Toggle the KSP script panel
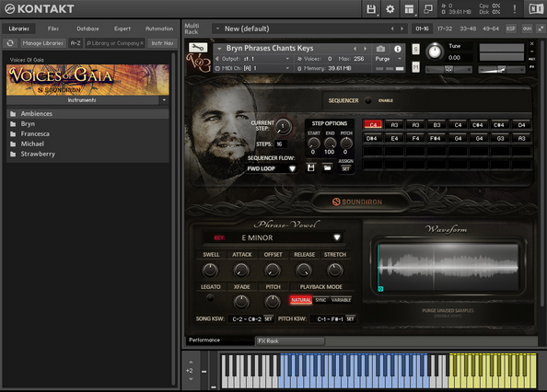 tap(511, 29)
